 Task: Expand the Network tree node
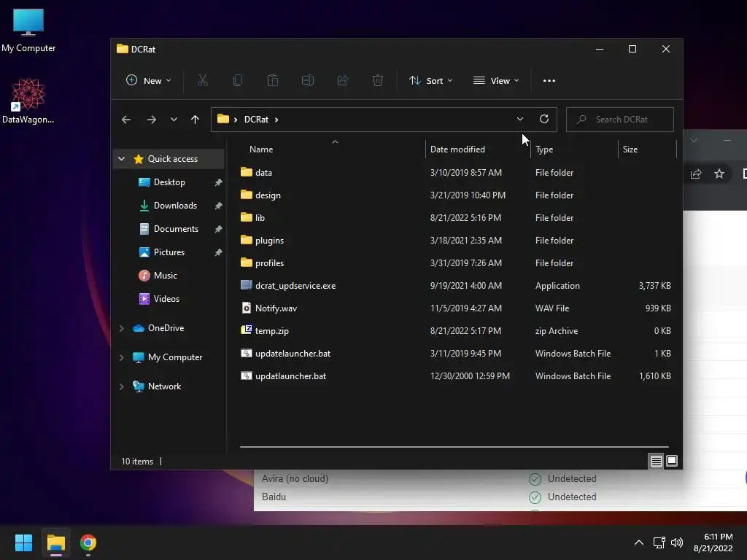click(x=122, y=386)
